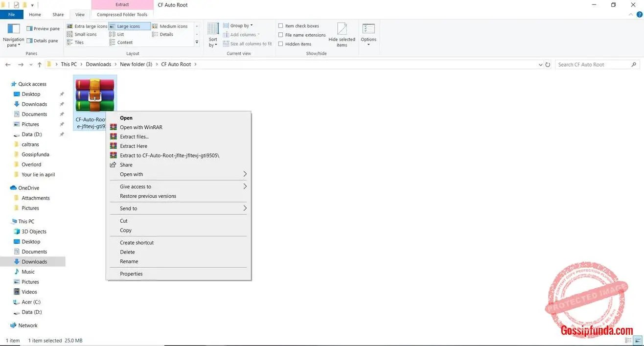Open the Add columns dropdown

pyautogui.click(x=241, y=35)
